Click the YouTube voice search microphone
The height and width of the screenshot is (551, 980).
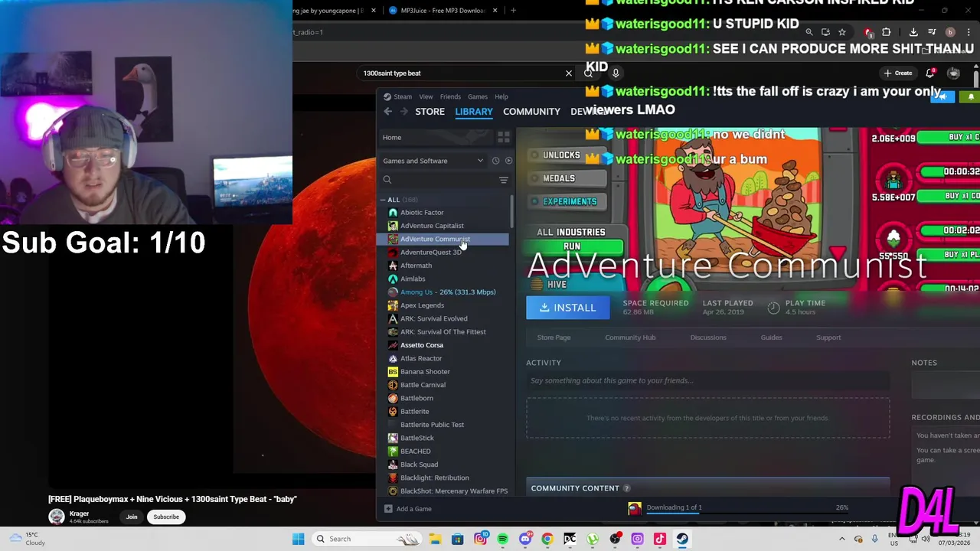[x=616, y=73]
